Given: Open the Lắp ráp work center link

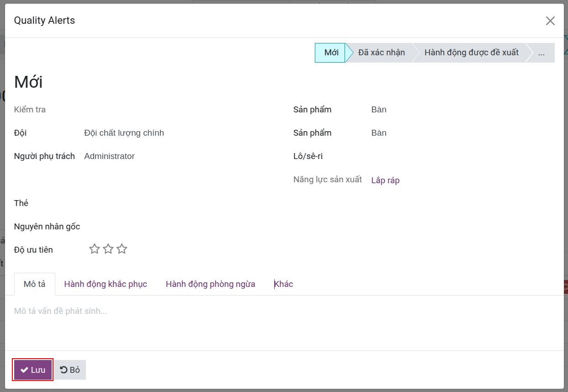Looking at the screenshot, I should [x=385, y=180].
